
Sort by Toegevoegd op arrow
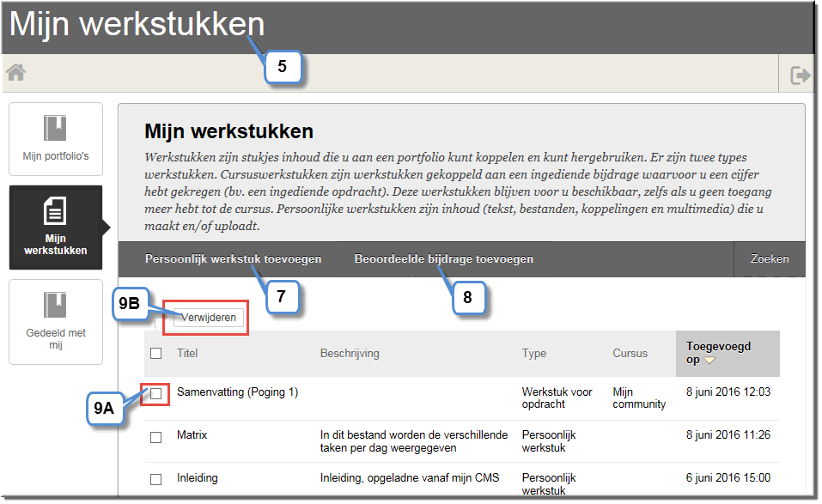pos(709,361)
